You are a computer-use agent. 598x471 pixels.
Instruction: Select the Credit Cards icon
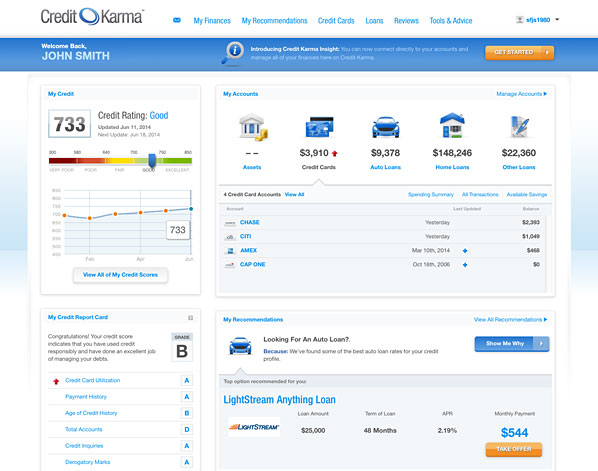319,127
